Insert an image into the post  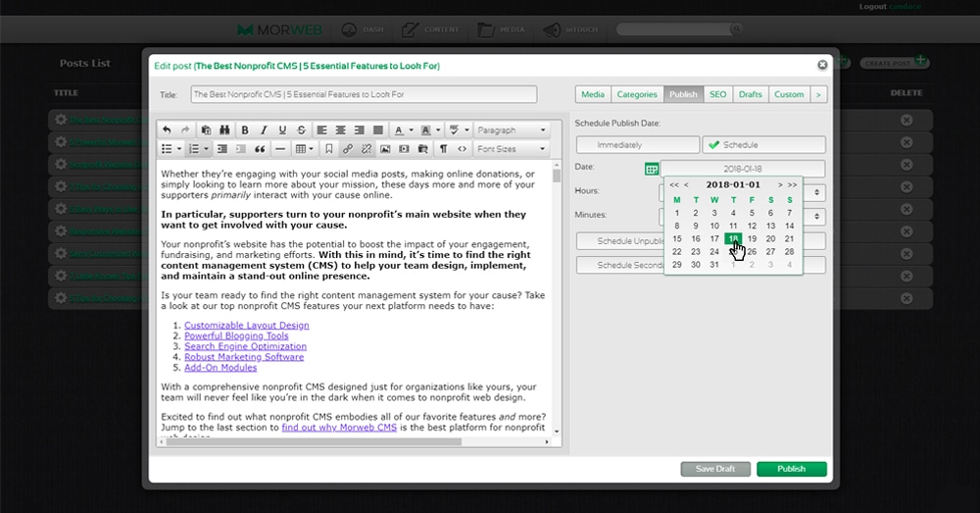(x=385, y=149)
